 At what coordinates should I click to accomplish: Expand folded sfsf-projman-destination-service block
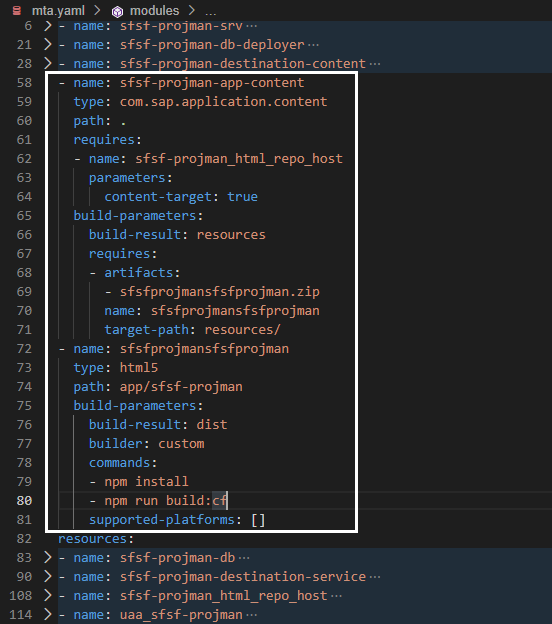click(x=48, y=577)
